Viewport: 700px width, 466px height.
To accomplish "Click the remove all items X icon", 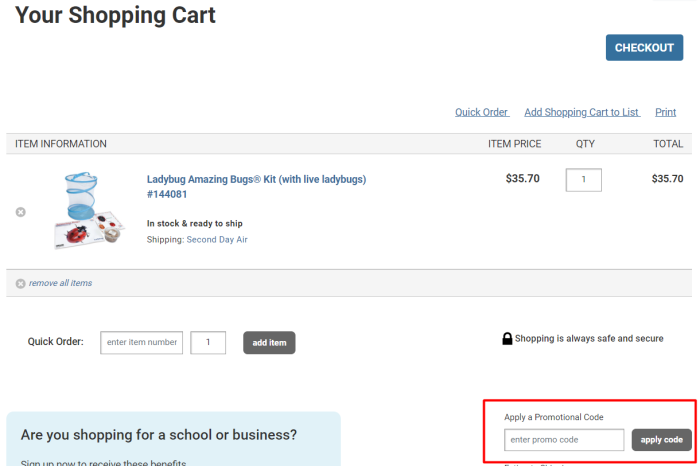I will coord(21,283).
